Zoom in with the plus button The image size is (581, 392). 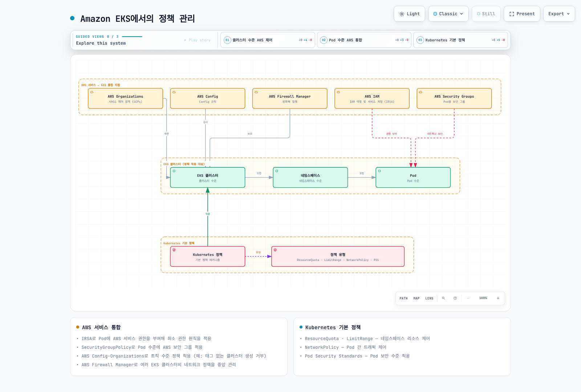pyautogui.click(x=498, y=298)
